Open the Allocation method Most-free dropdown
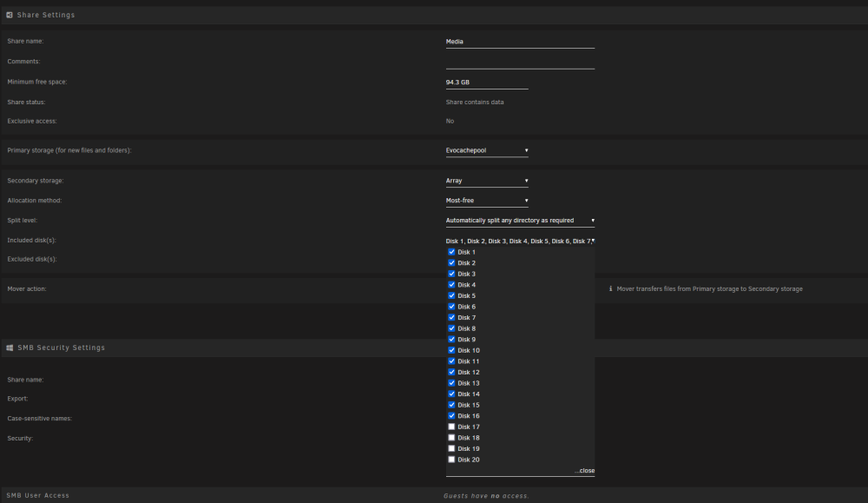The height and width of the screenshot is (503, 868). [487, 201]
